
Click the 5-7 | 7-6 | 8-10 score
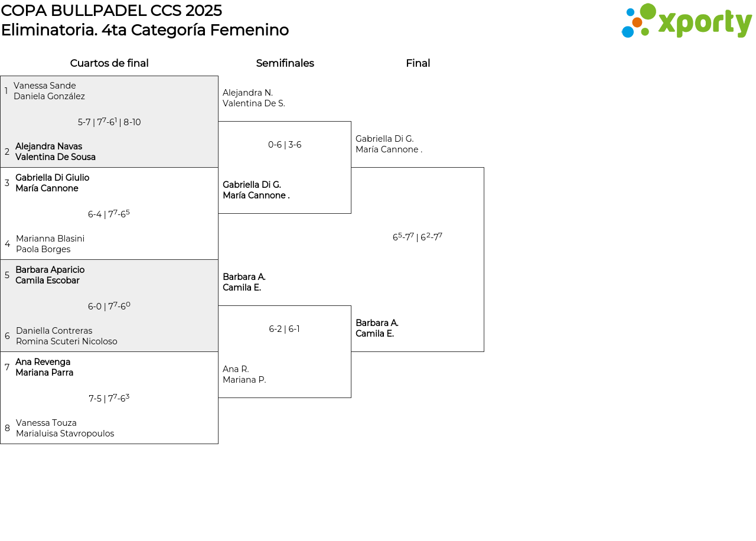(x=109, y=122)
